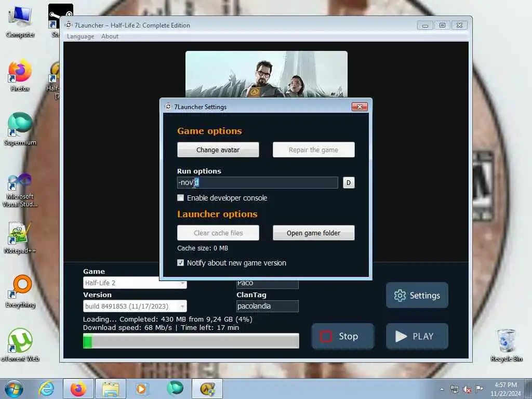Open the Everything search desktop shortcut
The image size is (532, 399).
20,291
